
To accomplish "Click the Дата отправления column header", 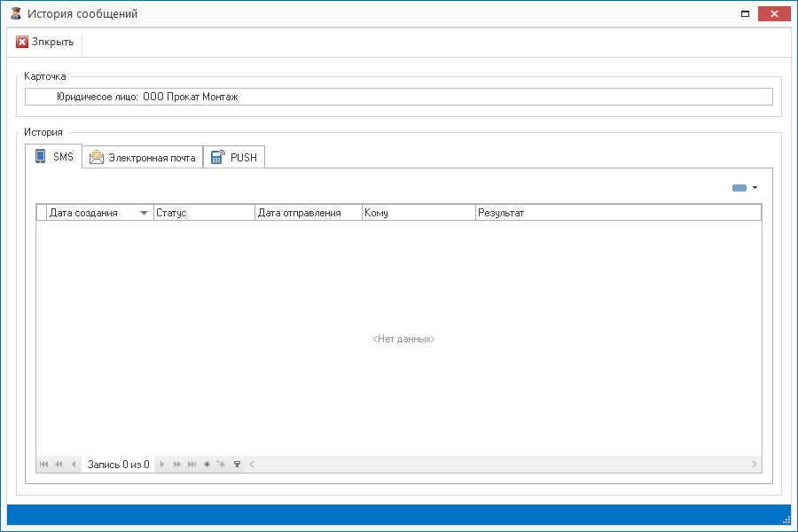I will coord(309,213).
